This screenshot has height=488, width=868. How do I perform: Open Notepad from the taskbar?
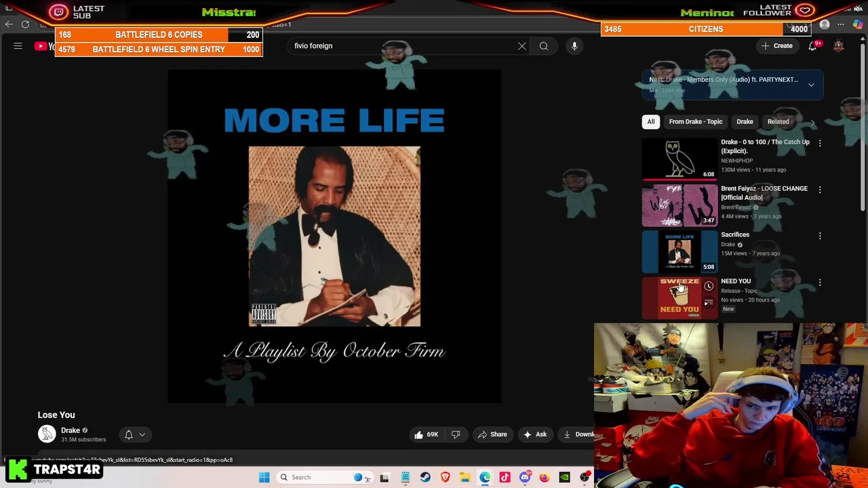[406, 477]
